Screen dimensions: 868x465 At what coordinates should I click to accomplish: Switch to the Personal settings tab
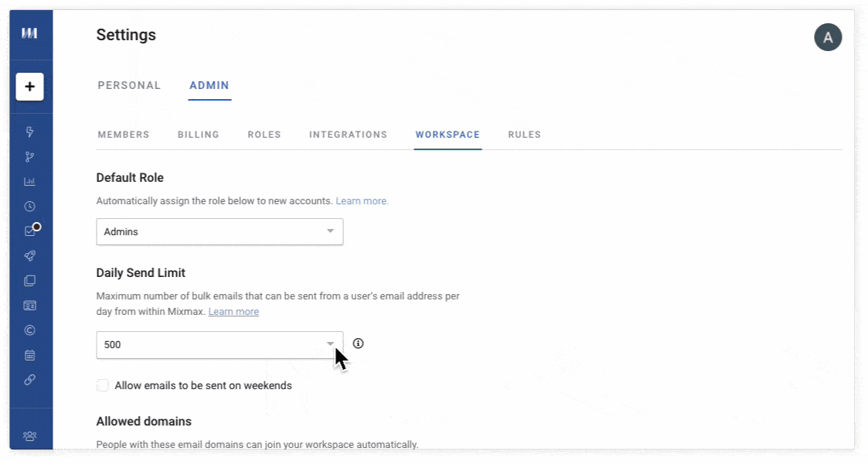[x=129, y=85]
